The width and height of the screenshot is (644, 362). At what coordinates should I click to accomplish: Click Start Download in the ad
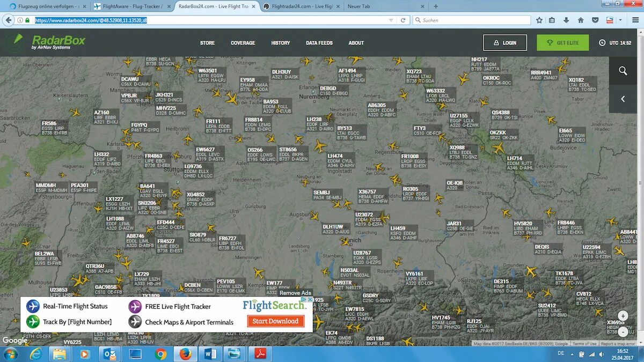pyautogui.click(x=276, y=321)
